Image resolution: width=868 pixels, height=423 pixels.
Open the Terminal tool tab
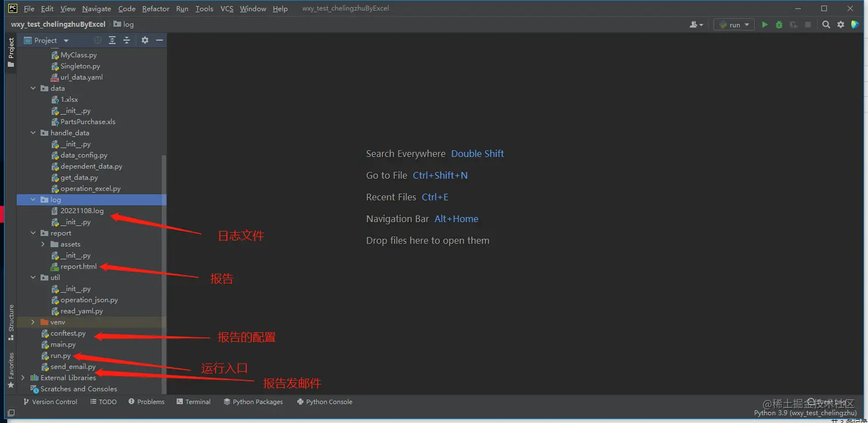pos(193,402)
